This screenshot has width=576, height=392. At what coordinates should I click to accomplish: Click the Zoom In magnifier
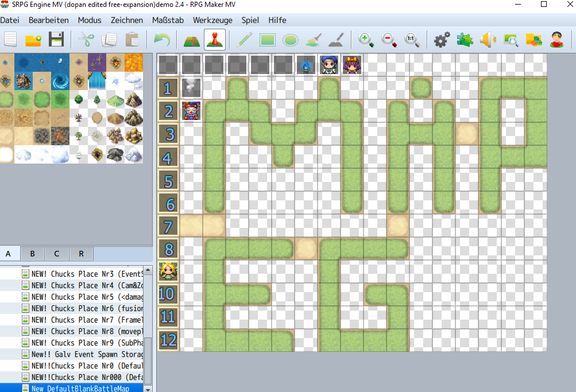366,39
